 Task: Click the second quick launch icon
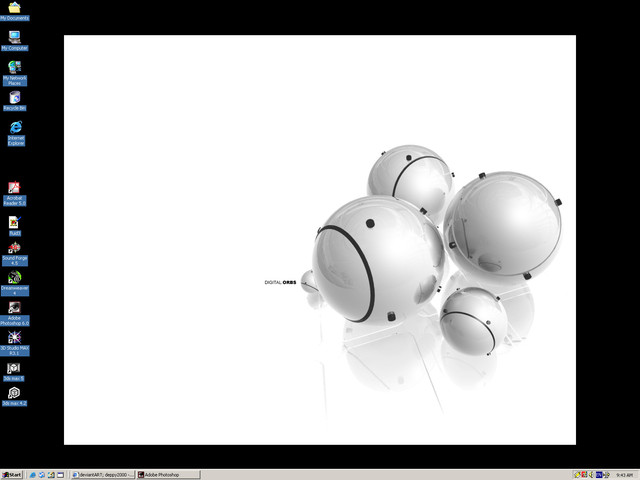tap(42, 475)
